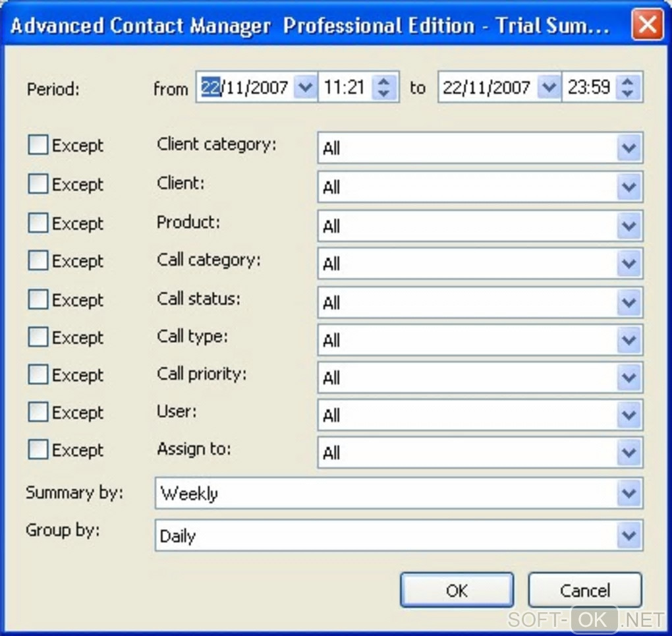Toggle Except checkbox for Assign to
Image resolution: width=672 pixels, height=636 pixels.
pos(38,450)
